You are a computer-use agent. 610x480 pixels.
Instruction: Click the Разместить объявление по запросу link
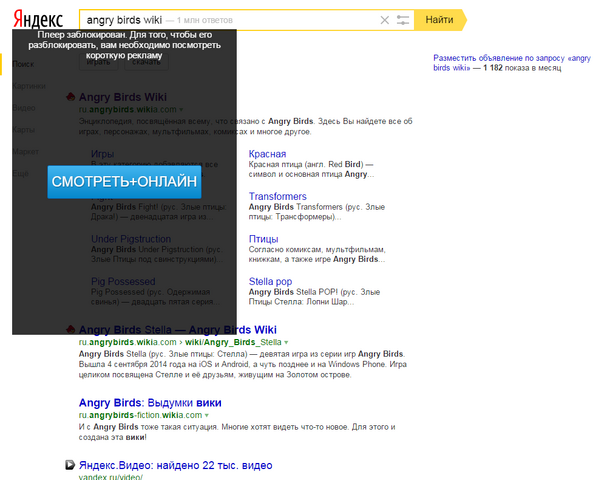pos(512,63)
